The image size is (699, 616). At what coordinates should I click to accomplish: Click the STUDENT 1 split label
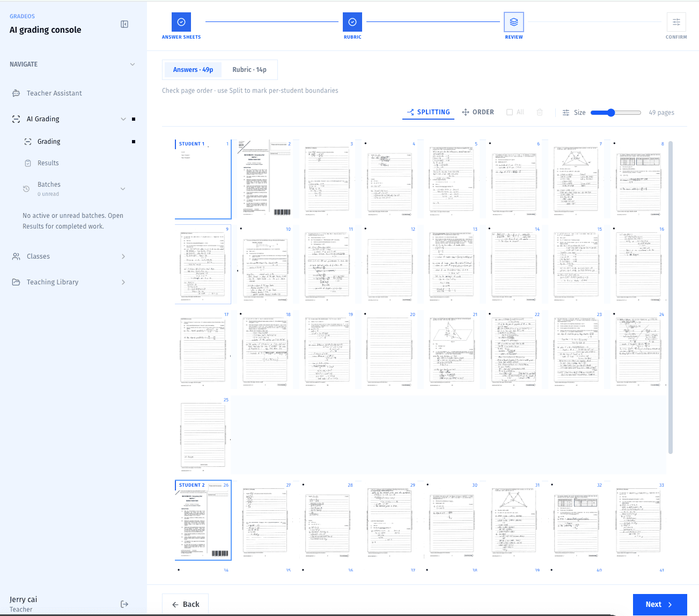192,144
